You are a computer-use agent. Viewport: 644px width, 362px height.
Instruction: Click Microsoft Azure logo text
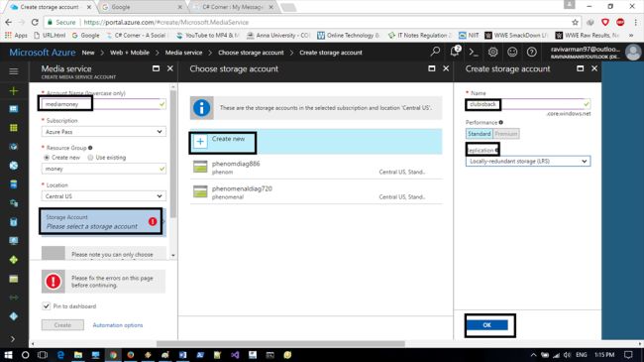(x=43, y=53)
